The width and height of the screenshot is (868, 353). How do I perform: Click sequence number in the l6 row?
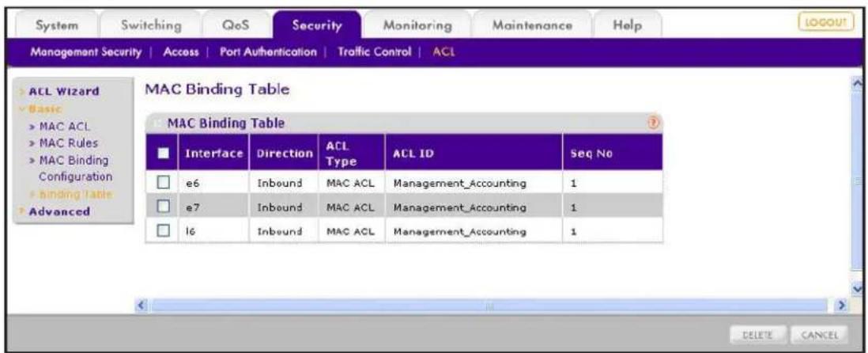click(573, 232)
